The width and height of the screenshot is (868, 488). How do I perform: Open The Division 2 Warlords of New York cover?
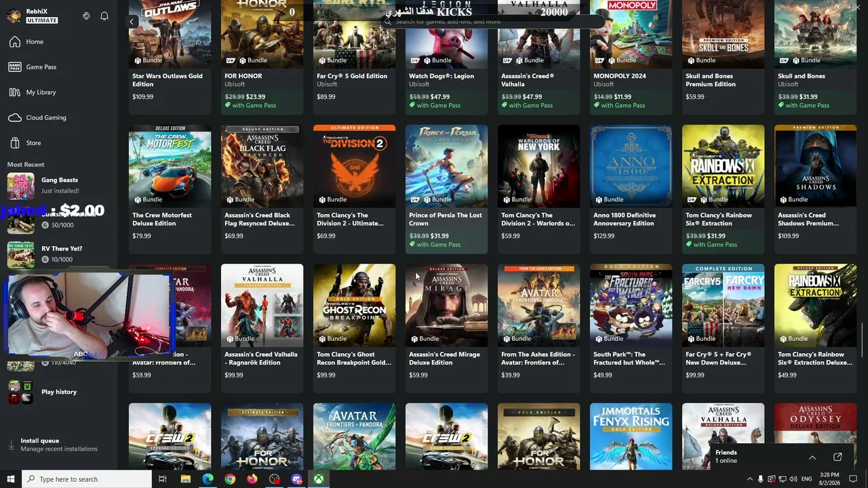tap(538, 166)
